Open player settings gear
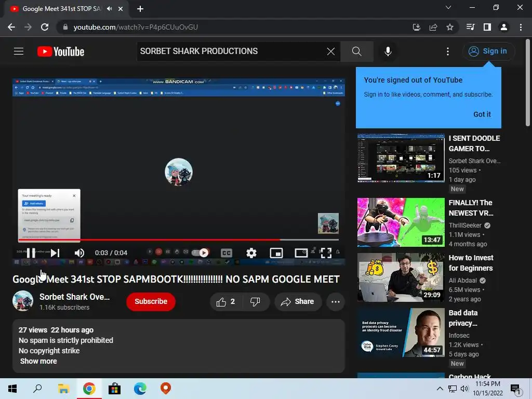This screenshot has width=532, height=399. 251,253
